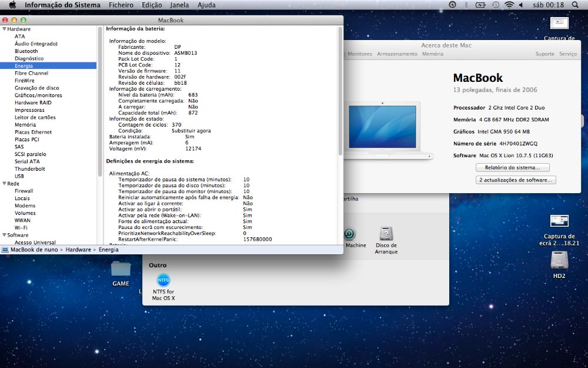Select USB in the Hardware list
The height and width of the screenshot is (368, 588).
coord(19,176)
